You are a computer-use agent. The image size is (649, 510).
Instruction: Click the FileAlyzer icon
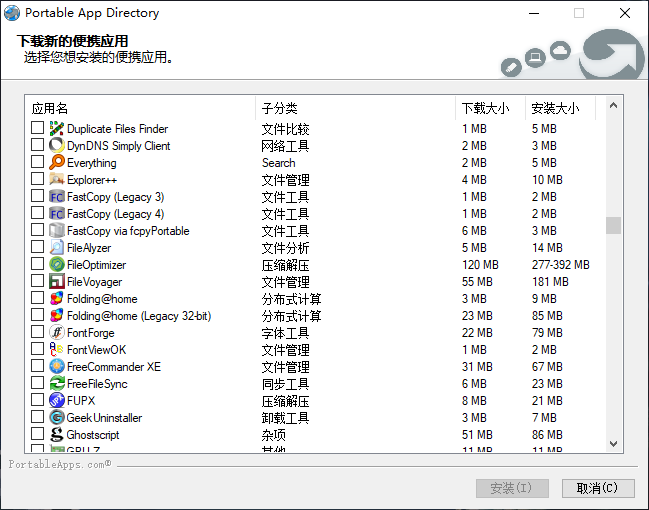click(x=57, y=248)
